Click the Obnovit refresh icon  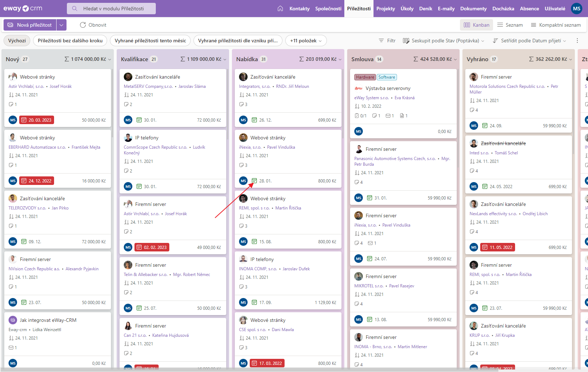click(x=83, y=25)
